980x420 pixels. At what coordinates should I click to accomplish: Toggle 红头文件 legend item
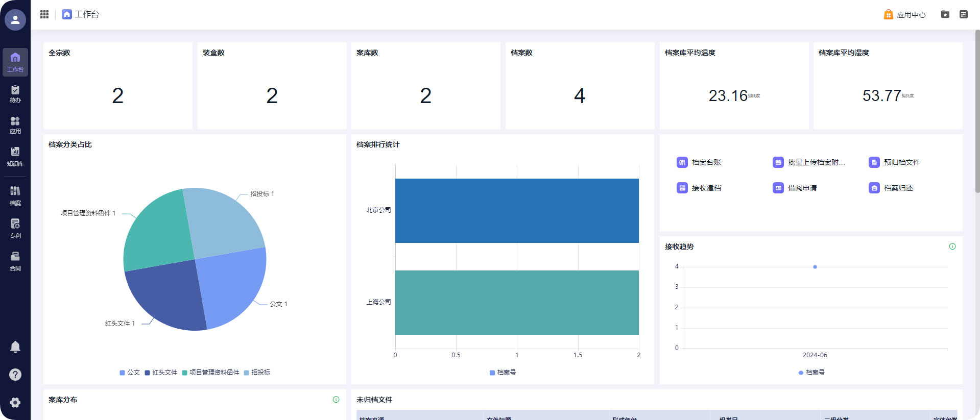tap(161, 373)
